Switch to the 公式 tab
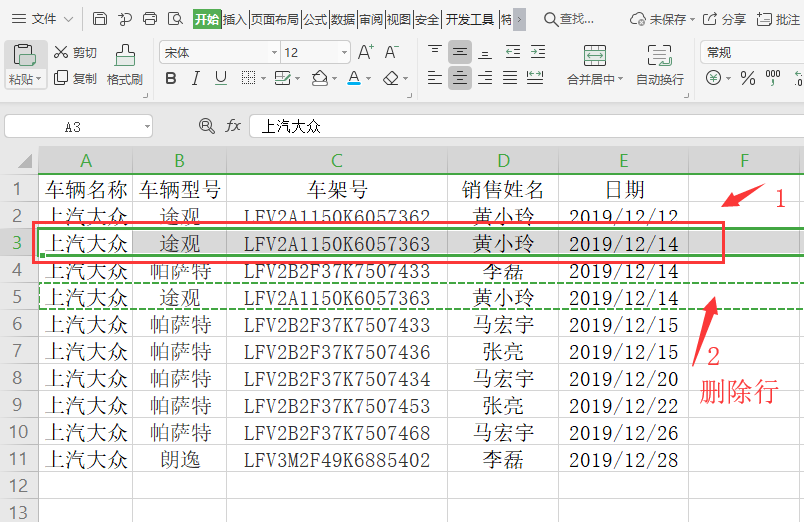Viewport: 804px width, 522px height. click(315, 19)
